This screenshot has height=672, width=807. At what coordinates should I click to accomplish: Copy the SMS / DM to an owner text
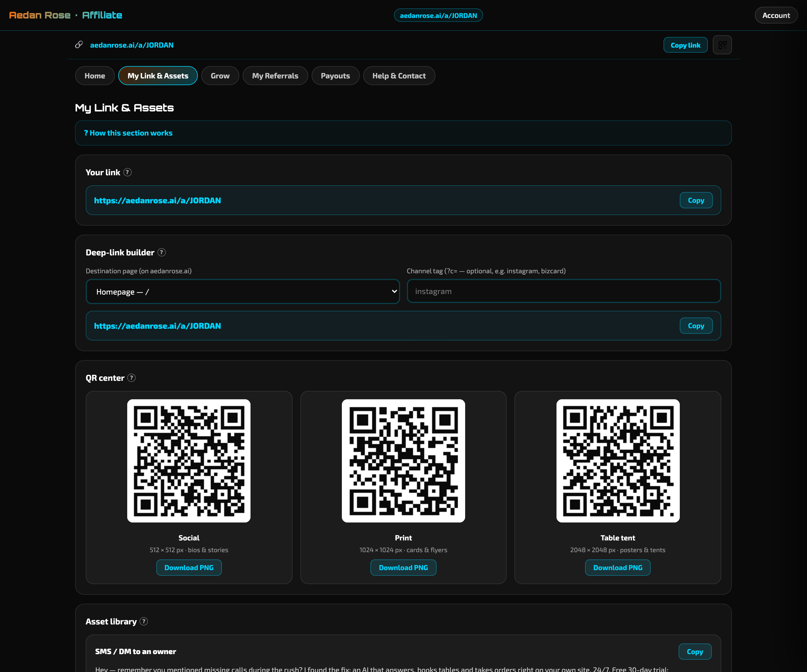(x=695, y=652)
